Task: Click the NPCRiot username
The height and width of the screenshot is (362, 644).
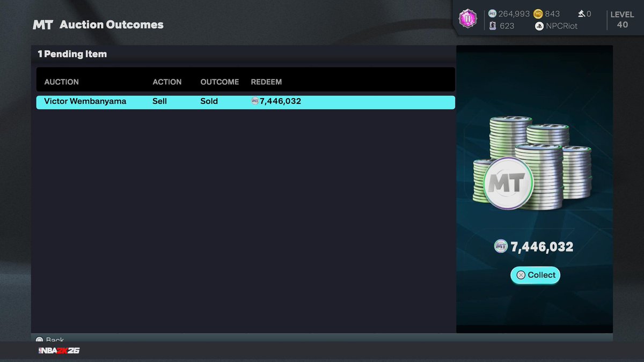Action: pyautogui.click(x=562, y=26)
